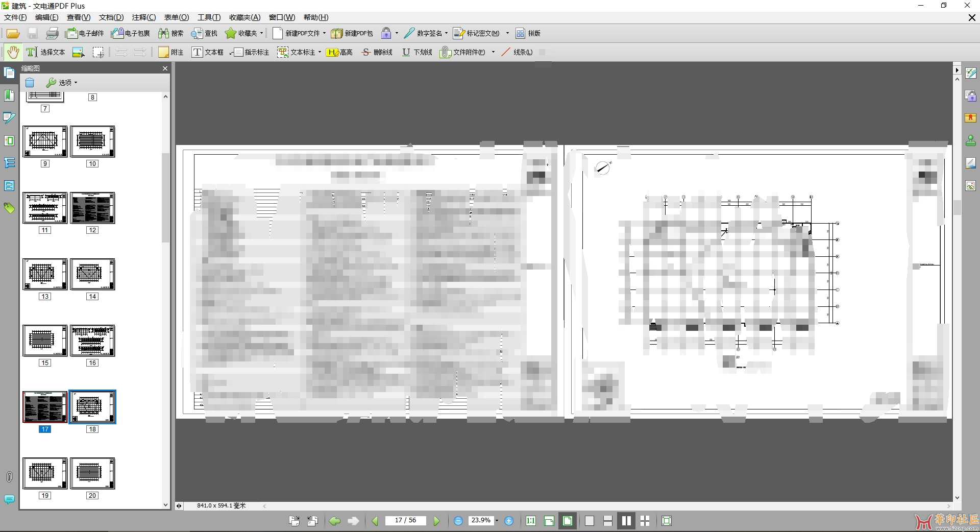This screenshot has height=532, width=980.
Task: Click the 数字签名 button
Action: point(425,34)
